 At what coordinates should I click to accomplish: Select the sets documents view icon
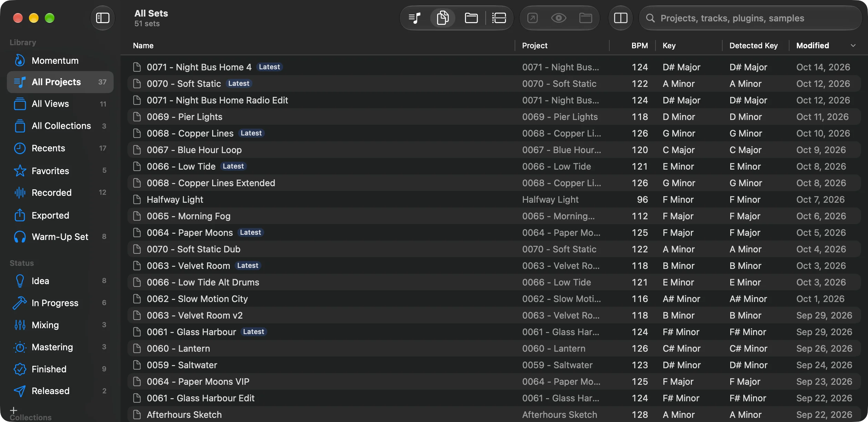(x=443, y=18)
